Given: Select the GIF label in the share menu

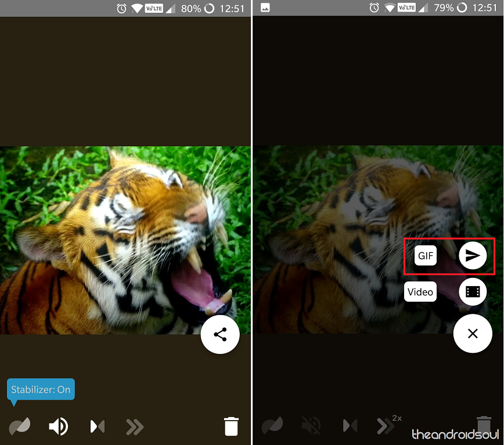Looking at the screenshot, I should point(426,256).
